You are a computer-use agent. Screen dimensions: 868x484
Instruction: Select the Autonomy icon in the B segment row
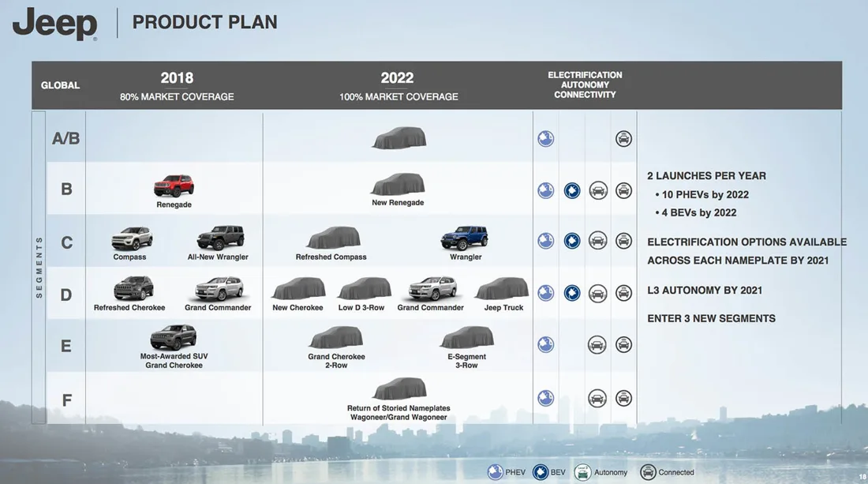[x=598, y=190]
